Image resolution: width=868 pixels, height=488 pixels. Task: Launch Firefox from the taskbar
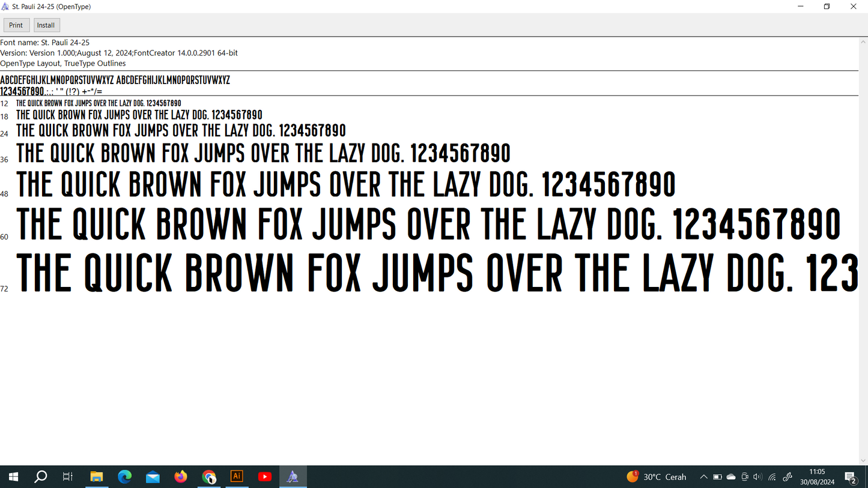[x=181, y=477]
